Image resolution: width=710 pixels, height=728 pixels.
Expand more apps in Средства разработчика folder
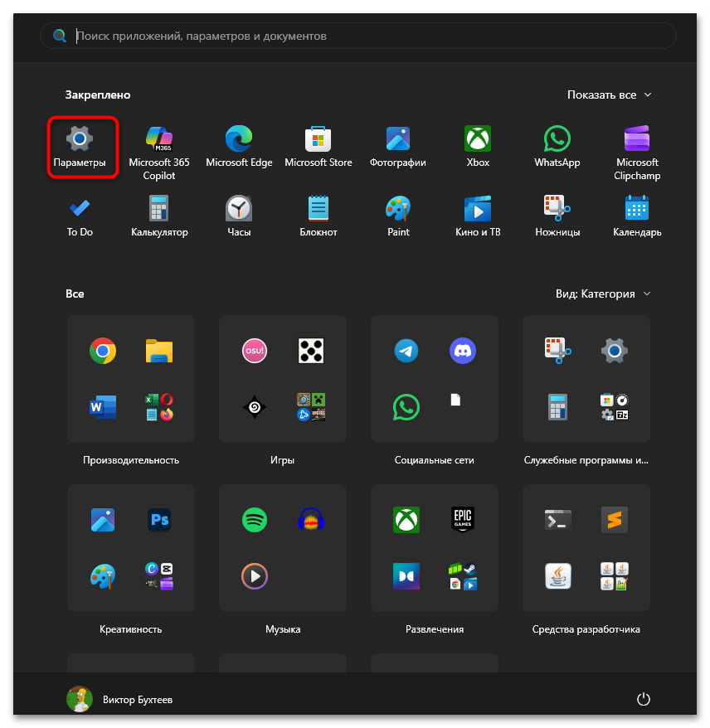615,576
